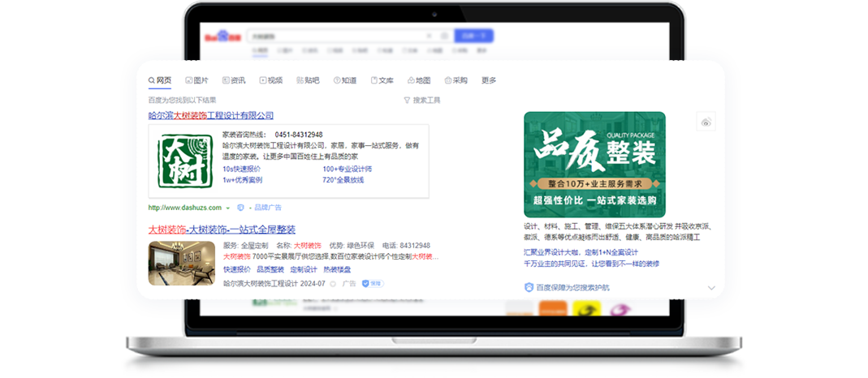Click the 品牌广告 label
The width and height of the screenshot is (868, 378).
click(x=268, y=208)
